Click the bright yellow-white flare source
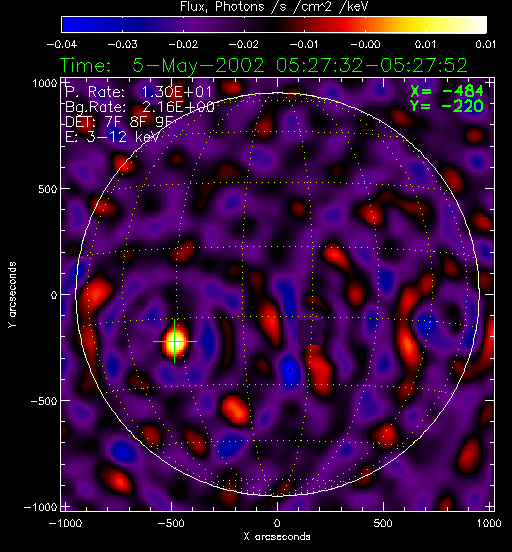The height and width of the screenshot is (552, 512). click(x=175, y=341)
